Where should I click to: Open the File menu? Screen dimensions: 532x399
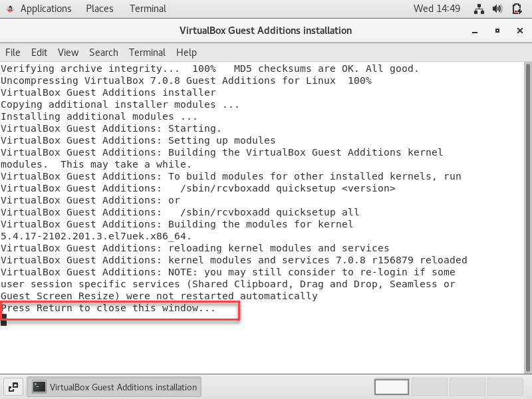[13, 53]
